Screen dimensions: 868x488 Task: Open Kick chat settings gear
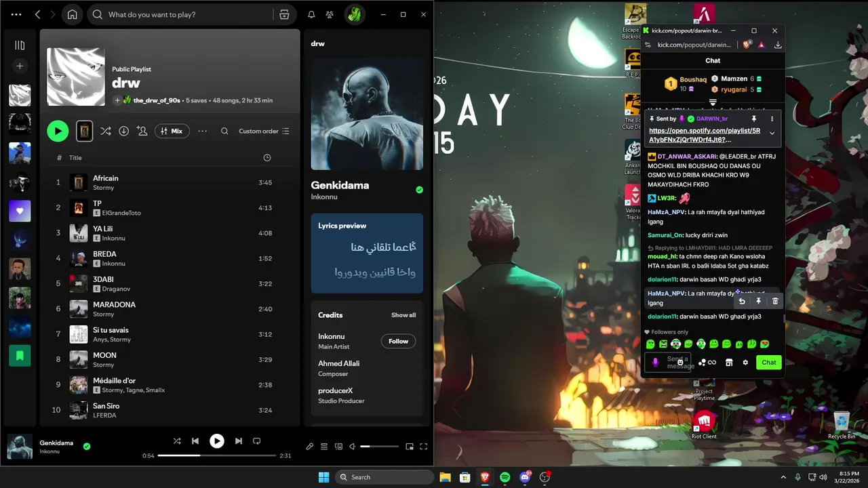pyautogui.click(x=745, y=363)
